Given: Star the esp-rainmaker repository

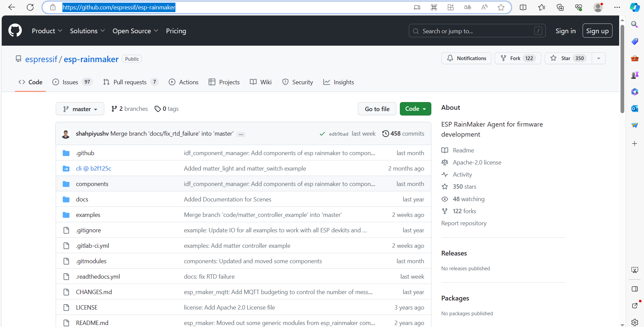Looking at the screenshot, I should coord(568,58).
